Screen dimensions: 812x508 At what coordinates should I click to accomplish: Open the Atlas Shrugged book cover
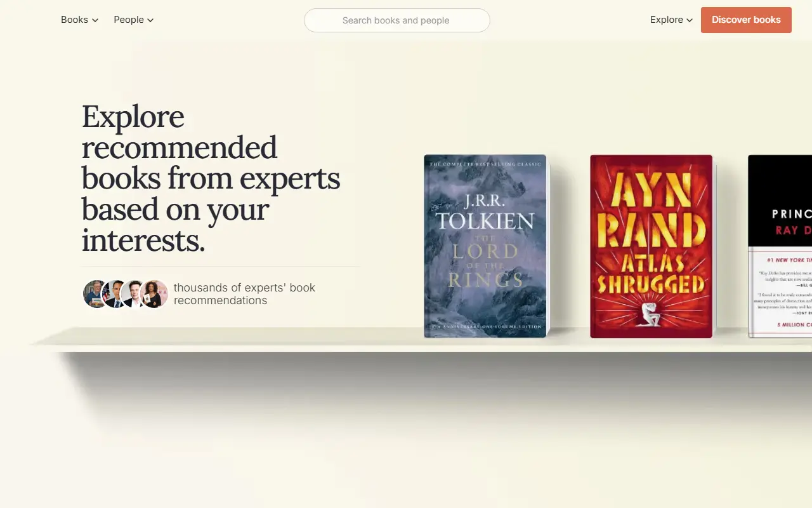point(652,246)
